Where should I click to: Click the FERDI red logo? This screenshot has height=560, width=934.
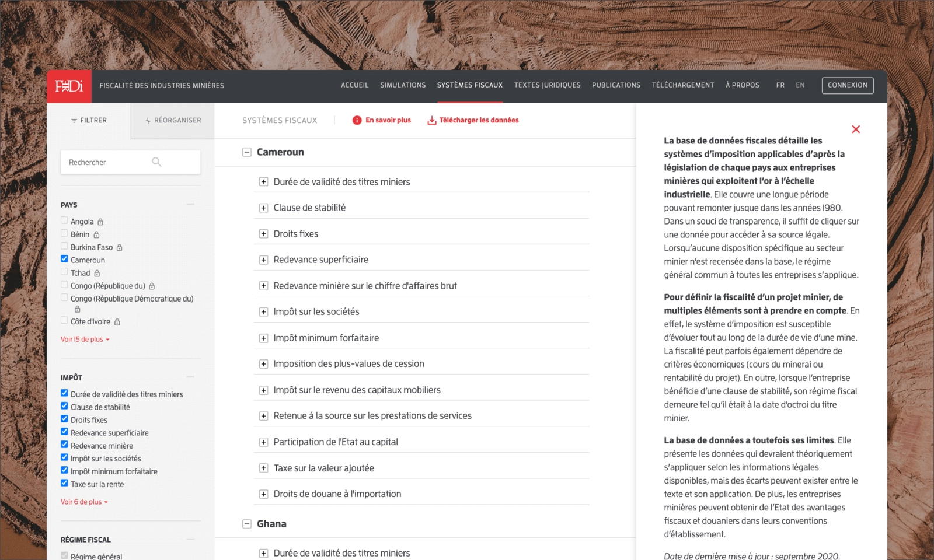69,86
